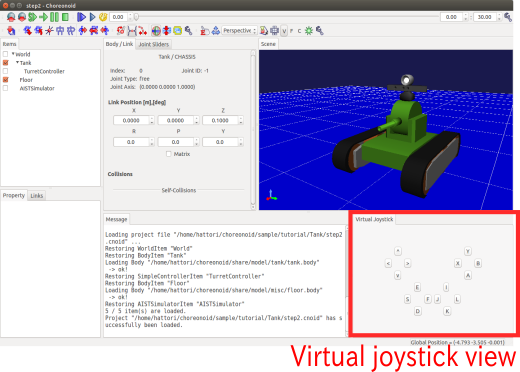The height and width of the screenshot is (372, 520).
Task: Toggle the globe-shaped kinematics mode icon
Action: pos(156,31)
